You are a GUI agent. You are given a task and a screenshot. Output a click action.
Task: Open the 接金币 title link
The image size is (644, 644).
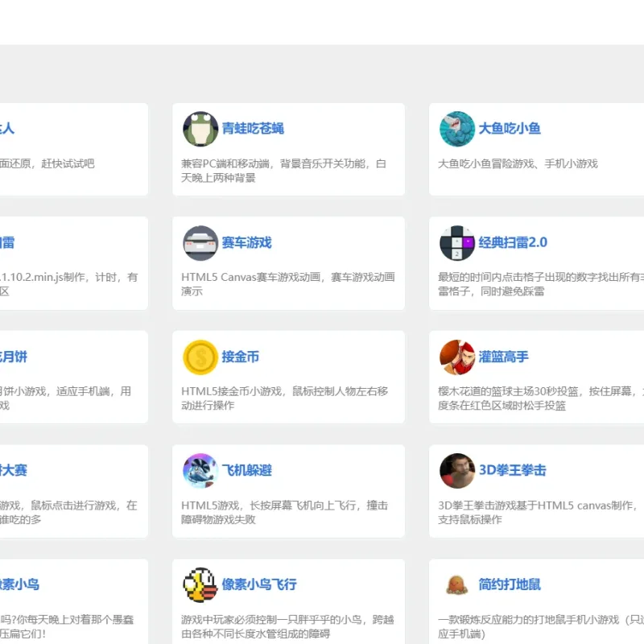tap(241, 357)
